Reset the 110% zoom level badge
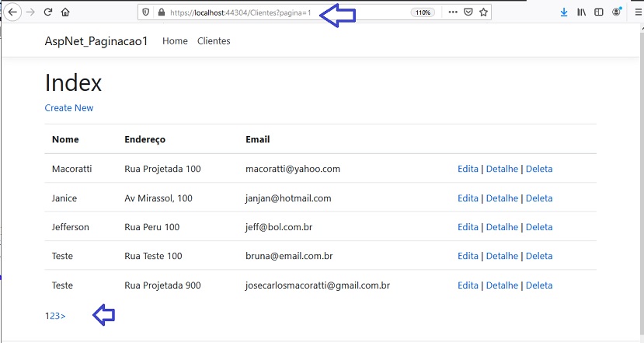This screenshot has height=343, width=644. (x=423, y=12)
